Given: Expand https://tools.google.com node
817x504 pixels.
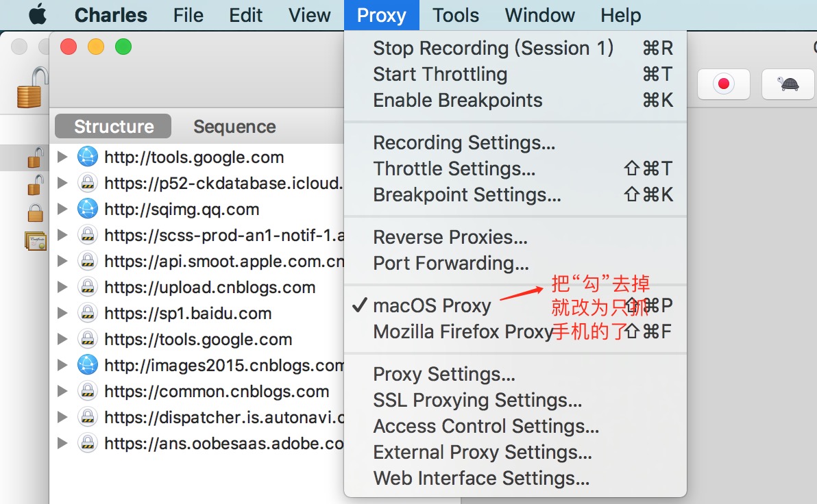Looking at the screenshot, I should coord(62,339).
